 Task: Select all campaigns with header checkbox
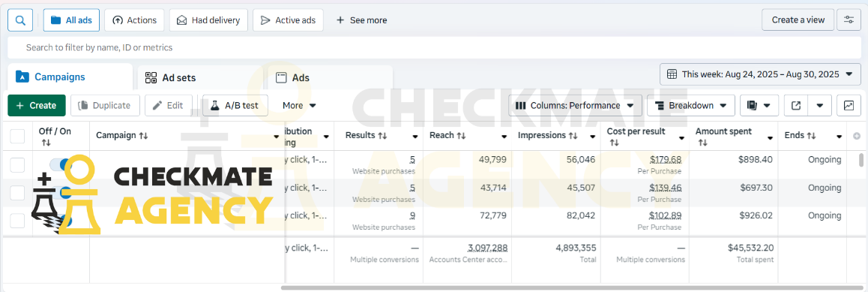(18, 137)
